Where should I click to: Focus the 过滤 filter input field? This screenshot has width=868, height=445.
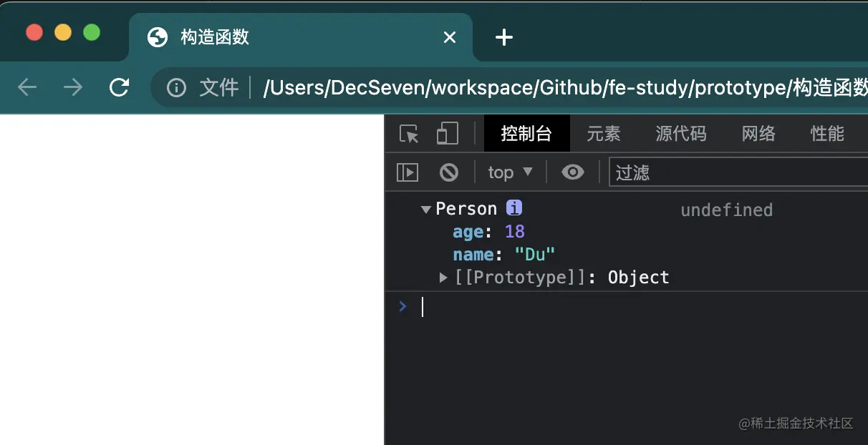(x=738, y=172)
